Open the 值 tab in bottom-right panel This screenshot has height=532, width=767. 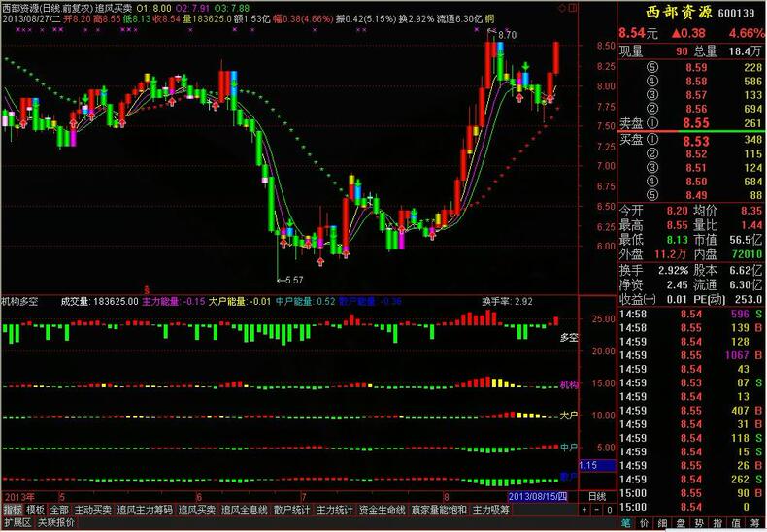(736, 523)
